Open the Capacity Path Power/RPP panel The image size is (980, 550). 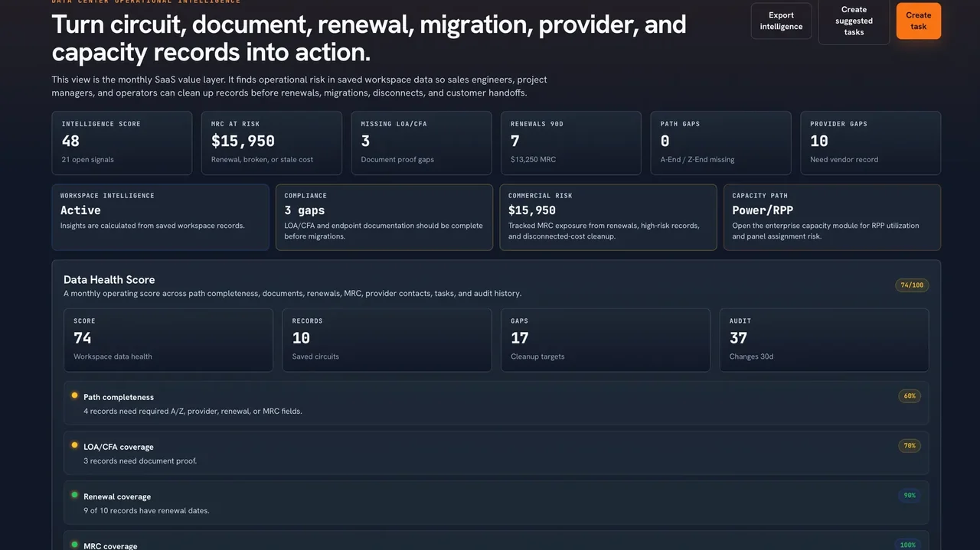tap(832, 217)
